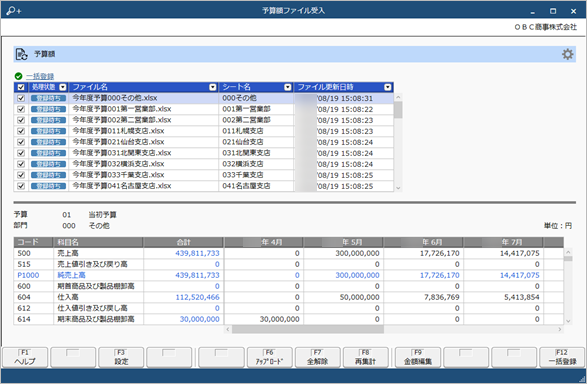Click the F6 アップロード button
Screen dimensions: 587x384
click(x=270, y=357)
